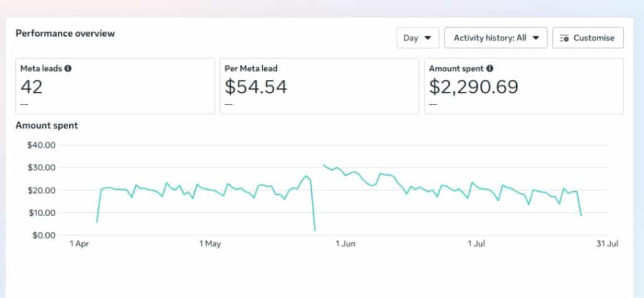
Task: Click the $54.54 cost per lead value
Action: (255, 87)
